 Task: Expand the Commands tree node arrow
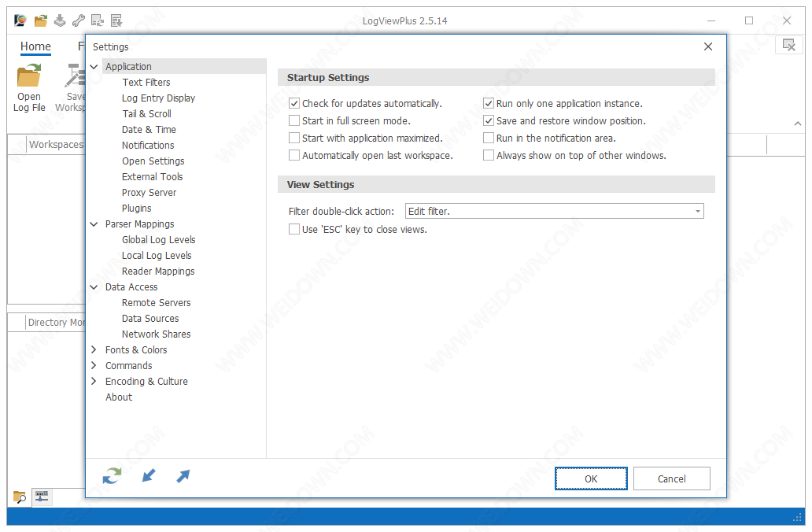[94, 365]
